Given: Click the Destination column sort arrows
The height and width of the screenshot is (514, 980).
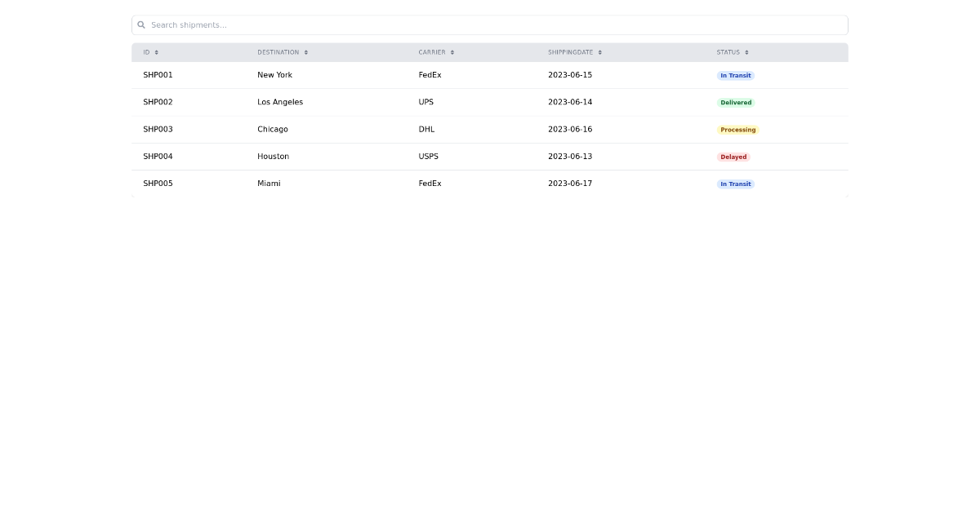Looking at the screenshot, I should 305,52.
